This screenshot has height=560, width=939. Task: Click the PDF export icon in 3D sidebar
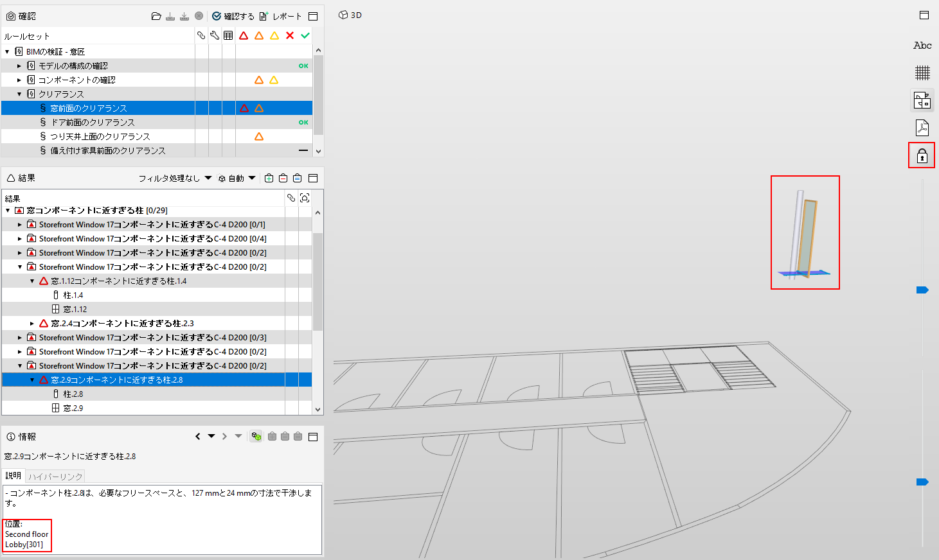pos(922,128)
